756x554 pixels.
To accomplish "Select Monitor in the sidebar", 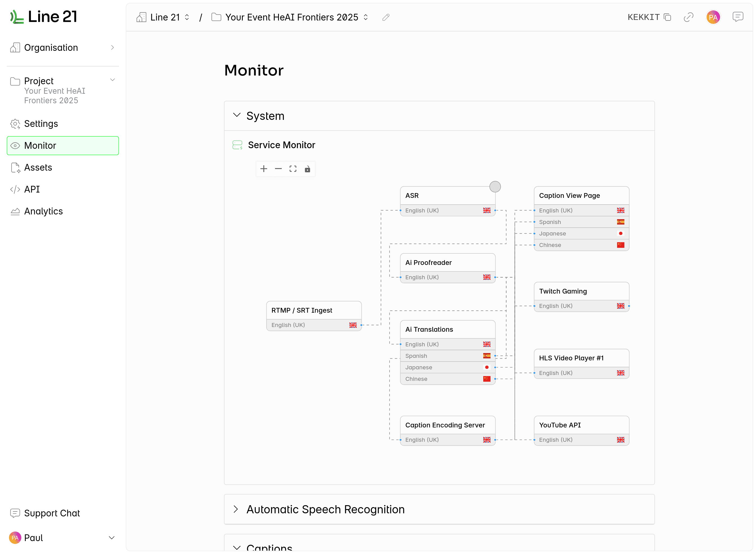I will point(63,146).
